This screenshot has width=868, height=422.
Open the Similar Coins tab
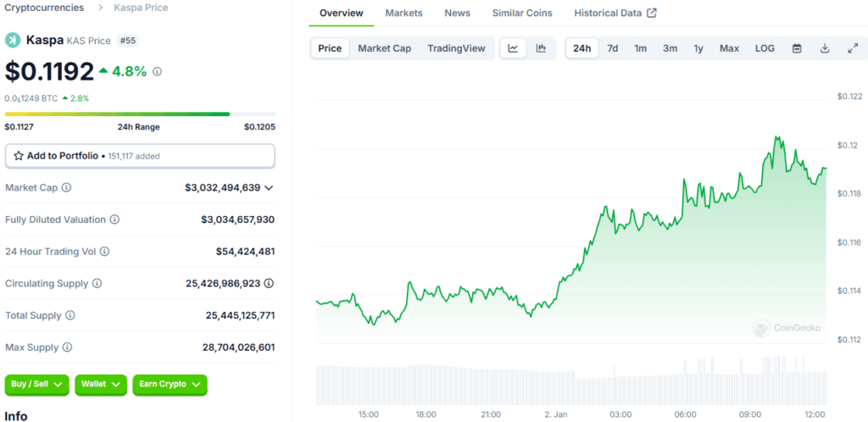tap(522, 13)
